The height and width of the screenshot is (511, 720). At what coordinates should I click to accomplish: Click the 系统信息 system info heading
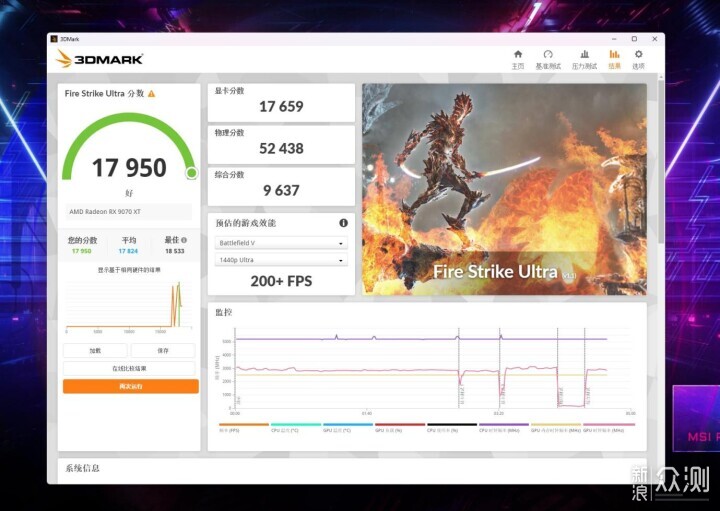coord(82,468)
